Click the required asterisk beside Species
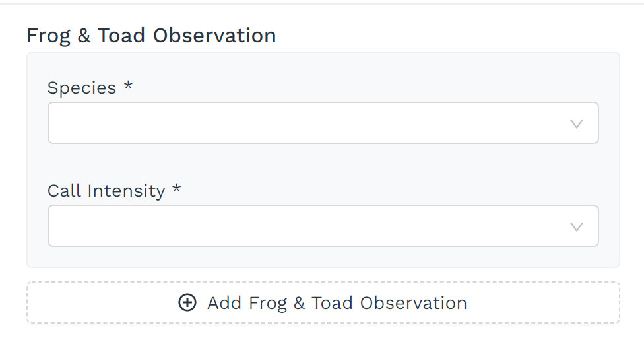This screenshot has height=346, width=644. [128, 86]
